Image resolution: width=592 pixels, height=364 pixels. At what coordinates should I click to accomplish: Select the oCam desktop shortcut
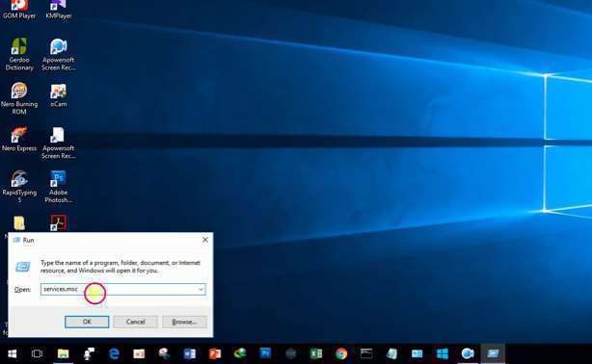59,95
